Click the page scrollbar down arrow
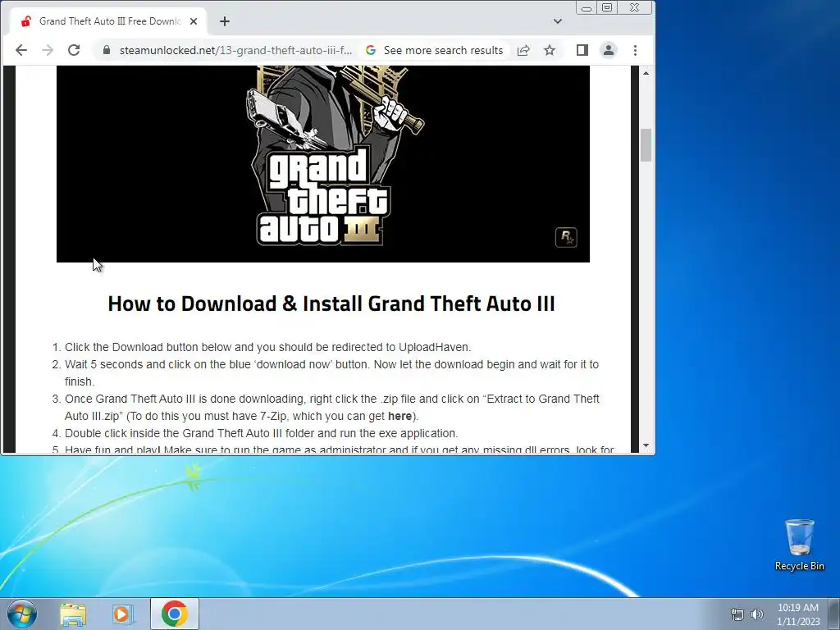 click(646, 445)
